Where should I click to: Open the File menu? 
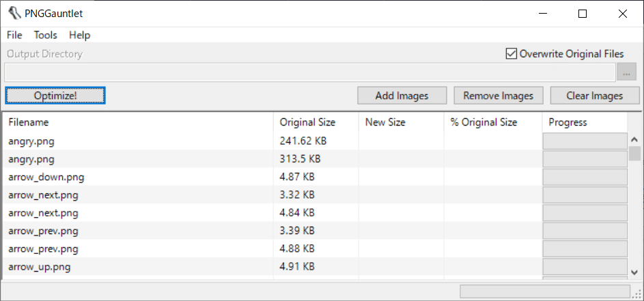tap(14, 35)
